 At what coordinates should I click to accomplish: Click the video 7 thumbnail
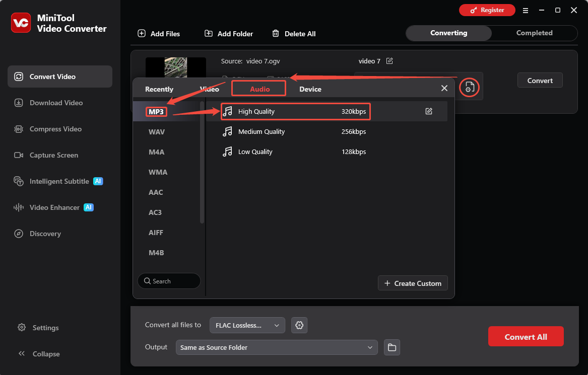(175, 67)
